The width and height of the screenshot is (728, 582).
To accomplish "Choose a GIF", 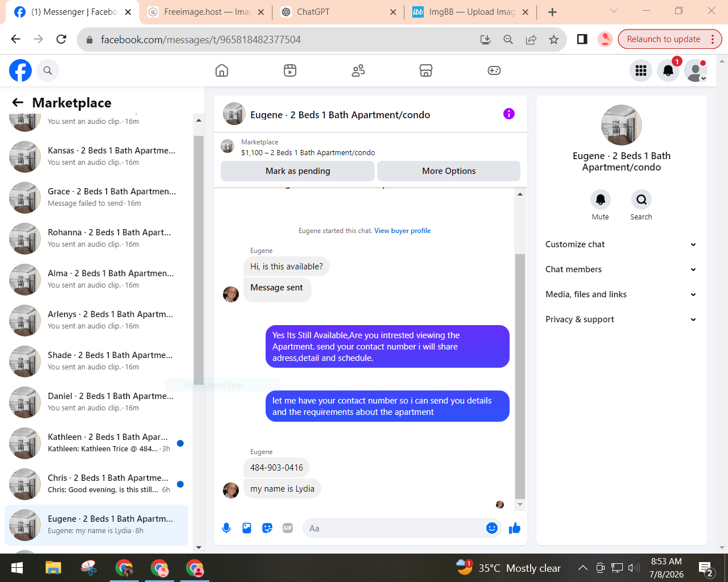I will 288,528.
